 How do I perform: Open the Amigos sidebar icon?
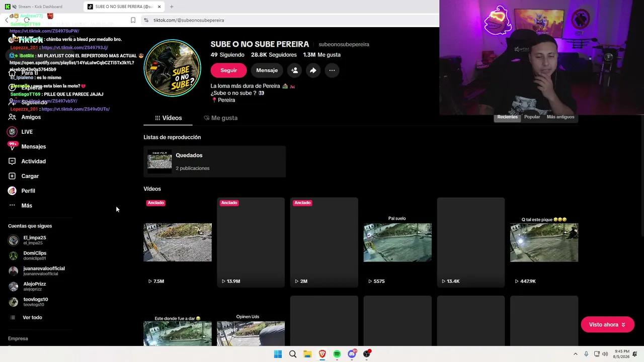12,117
